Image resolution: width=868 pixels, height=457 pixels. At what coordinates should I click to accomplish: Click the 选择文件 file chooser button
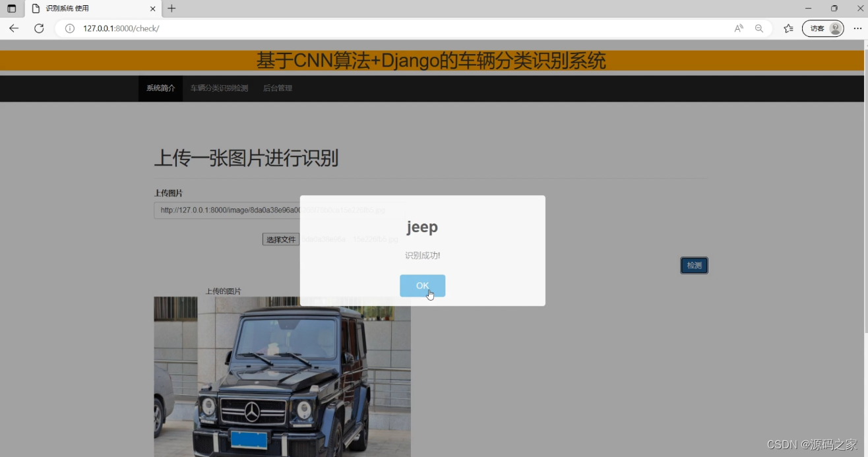click(x=280, y=239)
